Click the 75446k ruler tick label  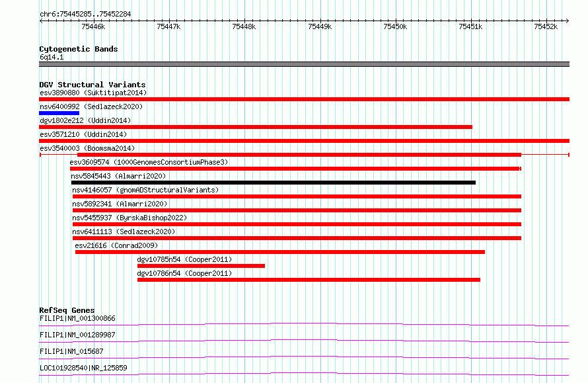(x=93, y=26)
